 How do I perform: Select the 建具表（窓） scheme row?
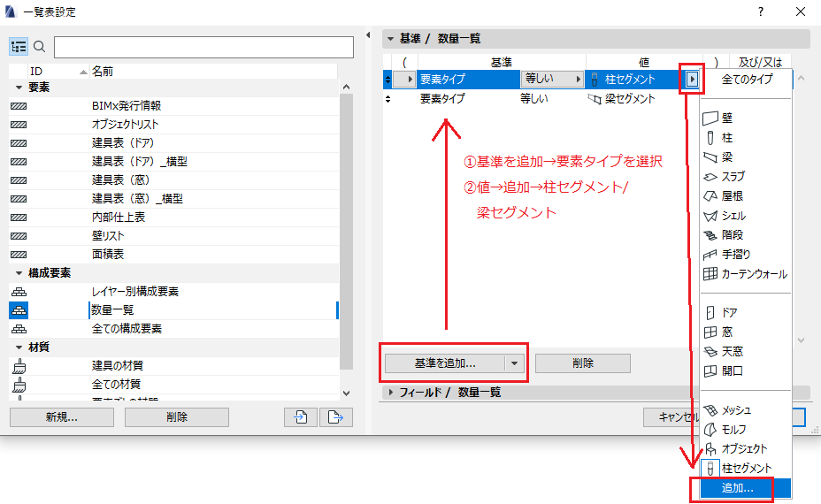pos(173,180)
